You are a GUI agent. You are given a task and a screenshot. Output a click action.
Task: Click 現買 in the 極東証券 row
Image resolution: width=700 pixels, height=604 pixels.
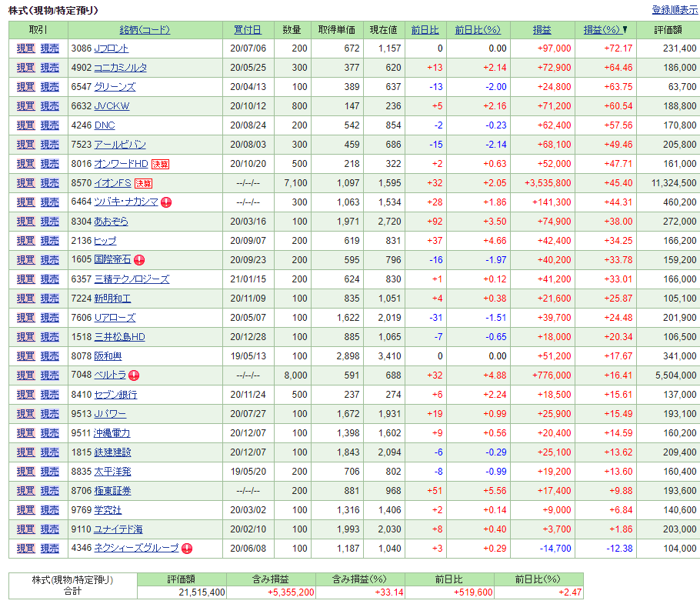click(x=25, y=489)
